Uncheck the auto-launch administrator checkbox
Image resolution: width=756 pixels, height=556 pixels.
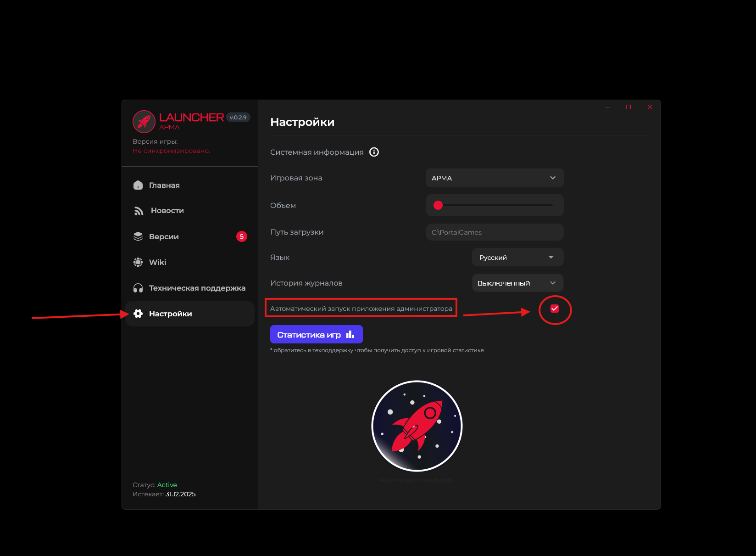click(x=554, y=309)
